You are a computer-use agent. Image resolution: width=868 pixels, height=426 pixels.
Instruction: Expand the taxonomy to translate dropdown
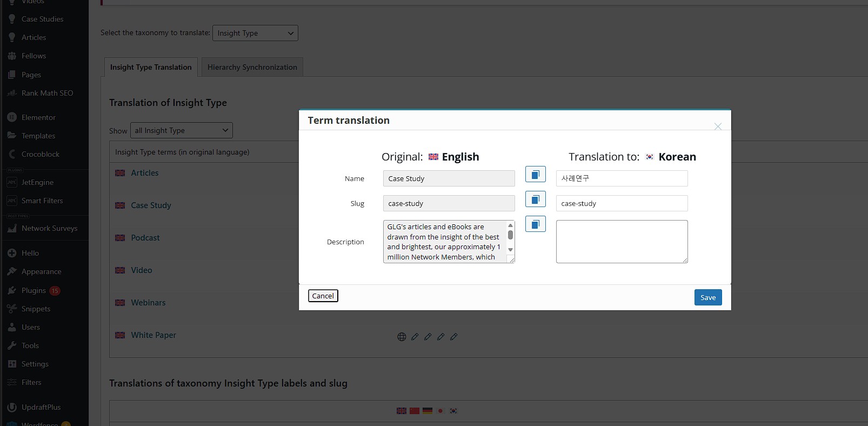255,33
